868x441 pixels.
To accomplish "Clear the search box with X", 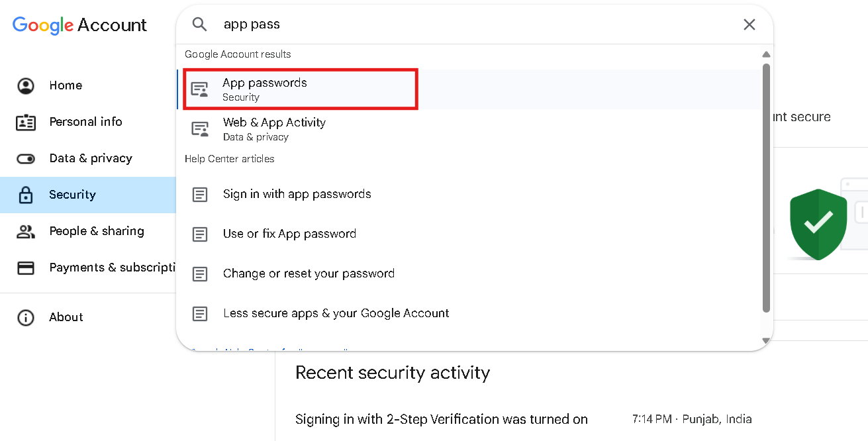I will pos(749,24).
